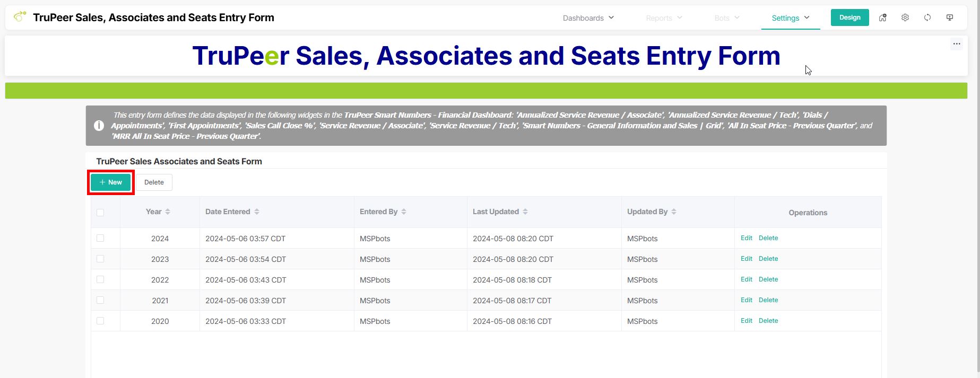Open the three-dots more options menu

tap(957, 44)
